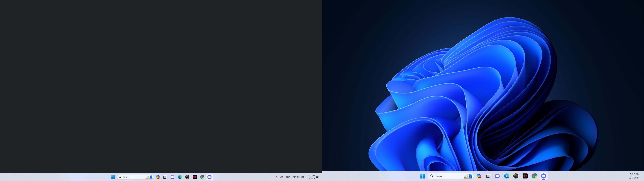Click Search box on dark-screen monitor's taskbar

tap(135, 177)
